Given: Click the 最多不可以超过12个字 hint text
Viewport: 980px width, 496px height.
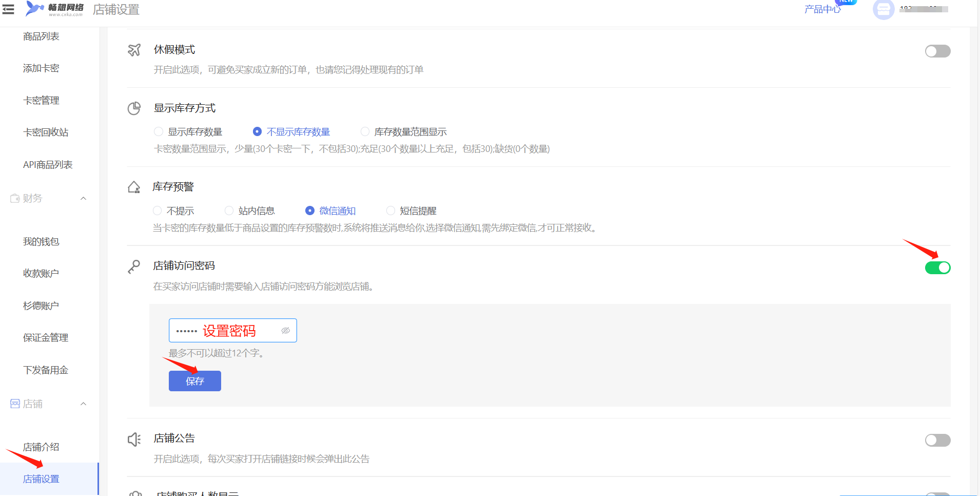Looking at the screenshot, I should [x=217, y=353].
